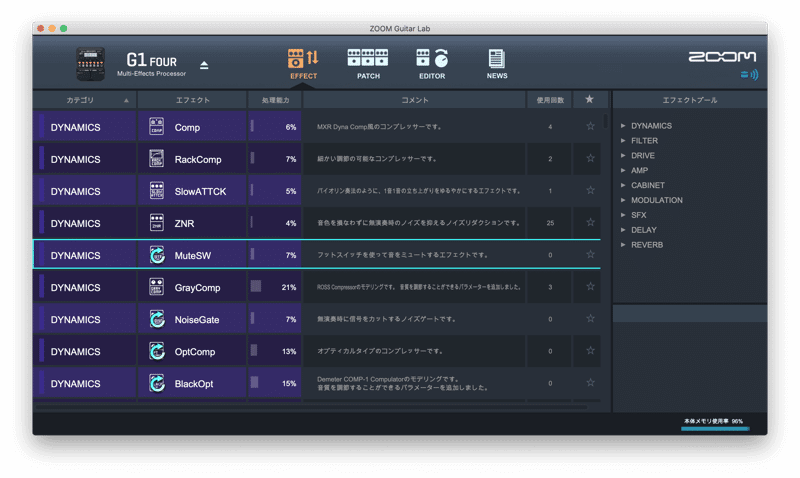The width and height of the screenshot is (800, 478).
Task: Expand the MODULATION category
Action: pos(623,200)
